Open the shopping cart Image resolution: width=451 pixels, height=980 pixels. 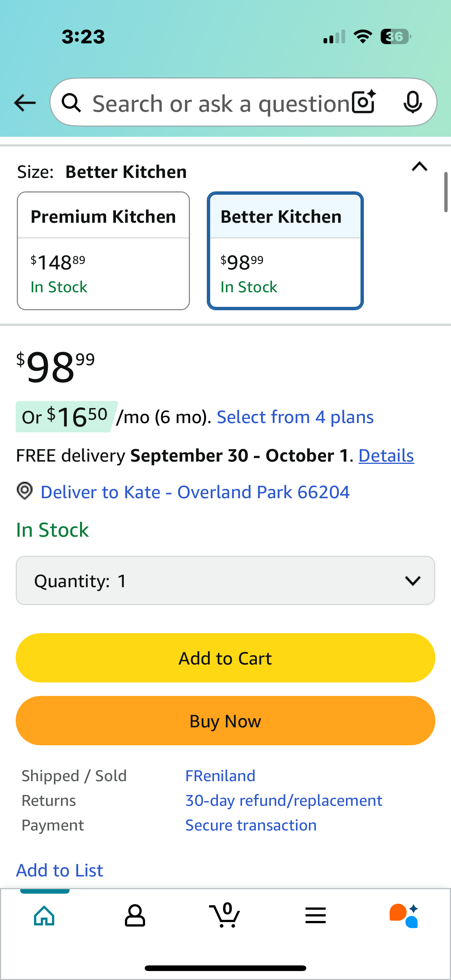[225, 915]
